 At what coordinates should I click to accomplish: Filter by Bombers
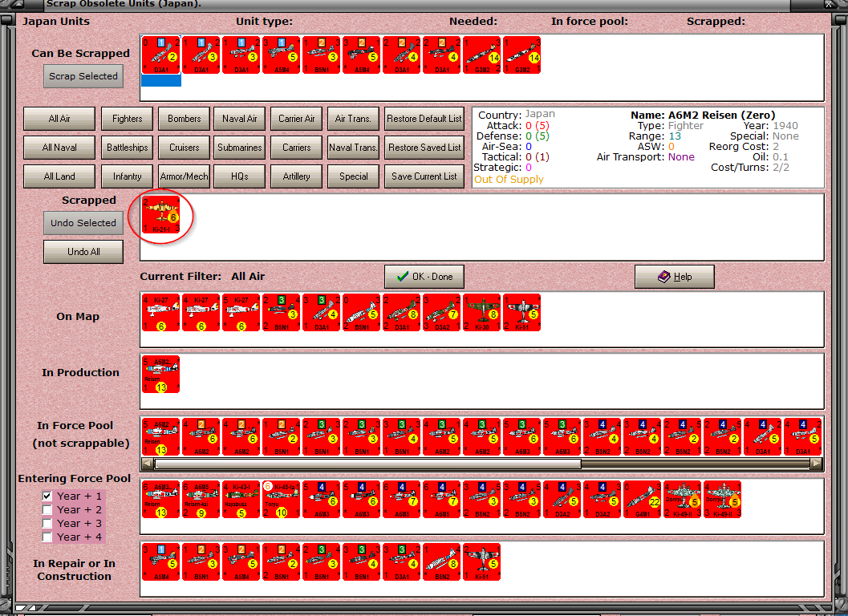click(x=184, y=119)
